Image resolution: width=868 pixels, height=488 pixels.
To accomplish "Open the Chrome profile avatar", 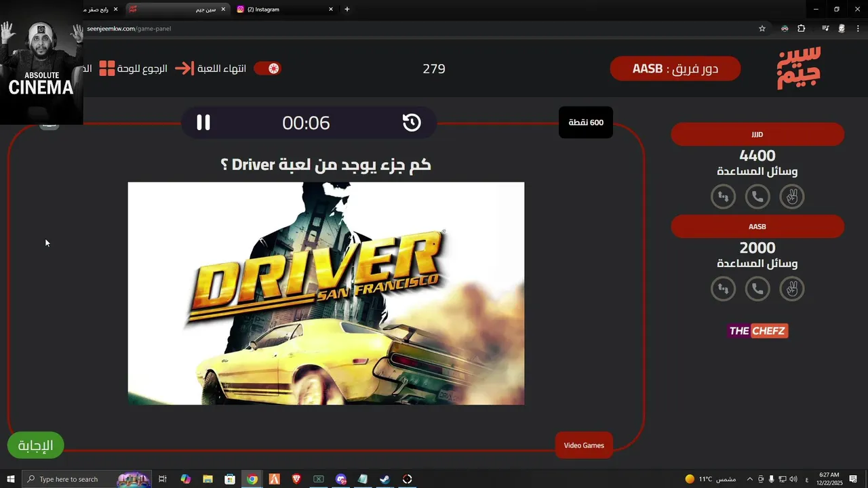I will pos(842,28).
